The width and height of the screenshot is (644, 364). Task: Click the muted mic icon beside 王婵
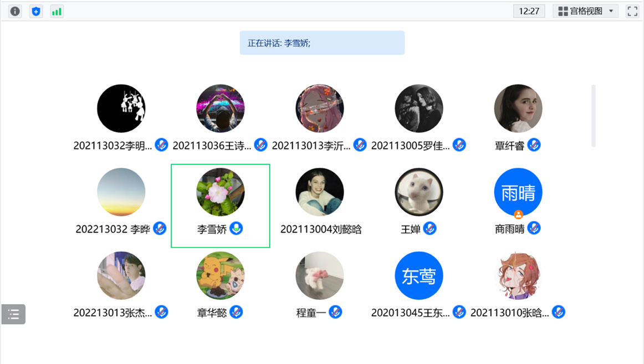(430, 228)
